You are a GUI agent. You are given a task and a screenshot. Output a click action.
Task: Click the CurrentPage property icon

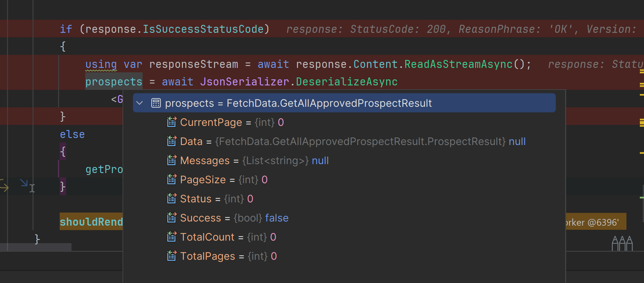[172, 122]
